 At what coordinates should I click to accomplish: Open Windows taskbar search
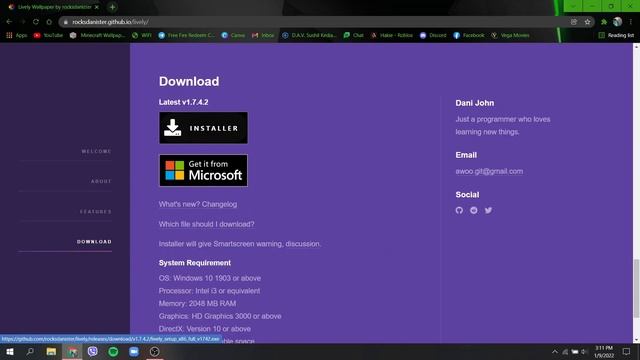(x=30, y=351)
